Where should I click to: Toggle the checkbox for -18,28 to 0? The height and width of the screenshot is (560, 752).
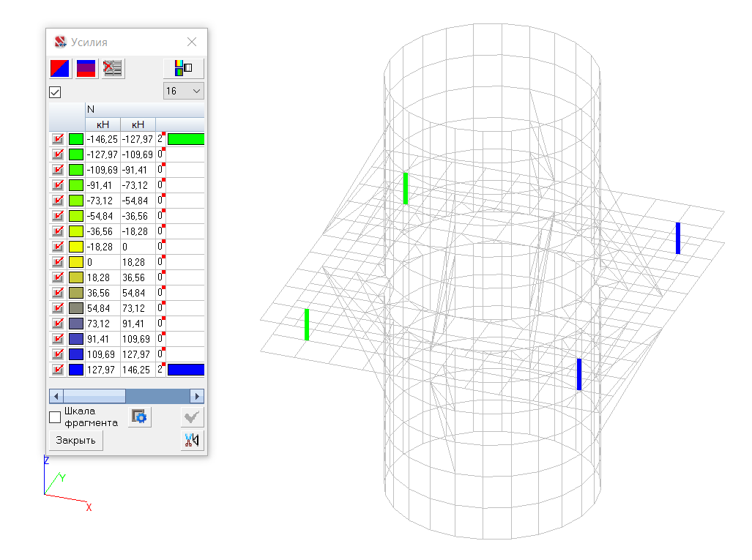click(58, 247)
